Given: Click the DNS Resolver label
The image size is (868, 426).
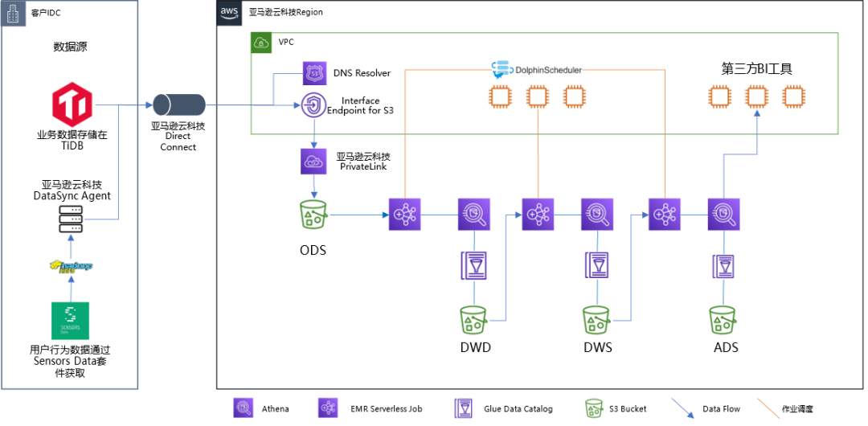Looking at the screenshot, I should 362,73.
